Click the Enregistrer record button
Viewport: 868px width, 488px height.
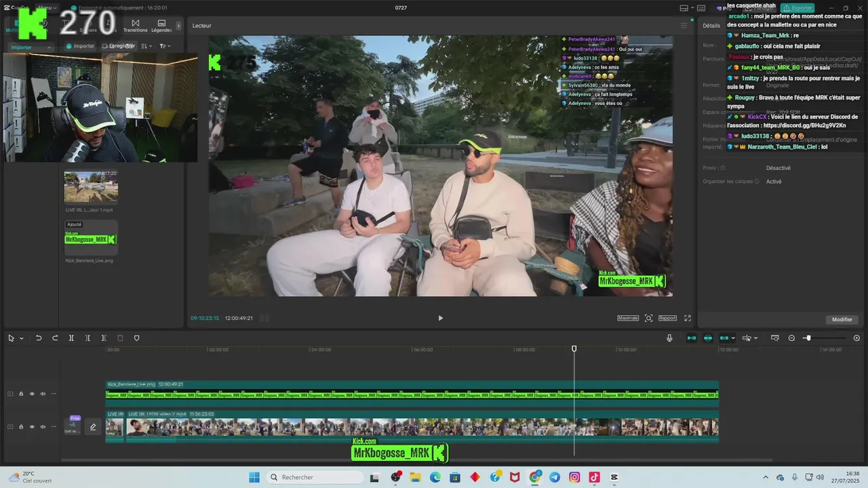click(x=119, y=46)
